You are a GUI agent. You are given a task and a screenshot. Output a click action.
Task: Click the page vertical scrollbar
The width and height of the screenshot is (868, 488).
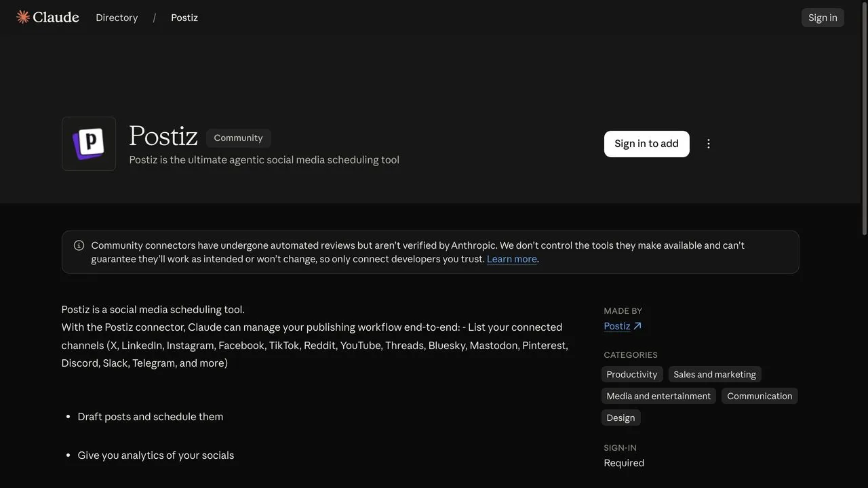pyautogui.click(x=864, y=119)
